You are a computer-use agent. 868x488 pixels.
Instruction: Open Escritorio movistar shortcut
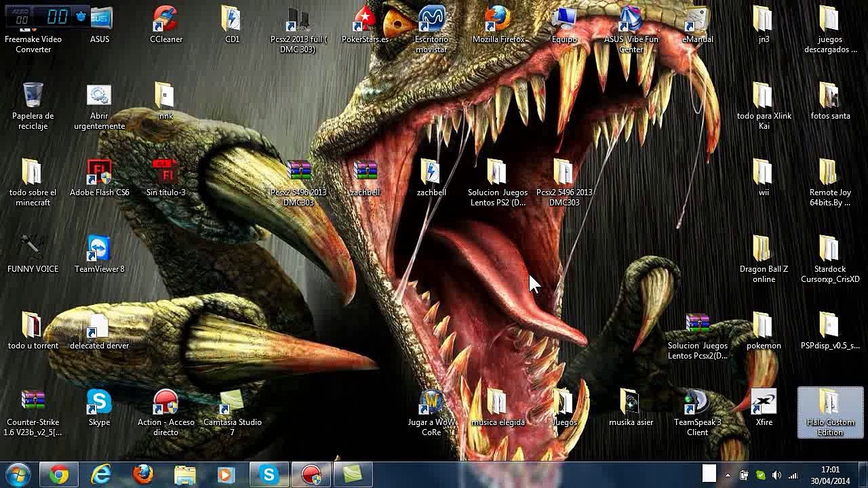(x=431, y=30)
